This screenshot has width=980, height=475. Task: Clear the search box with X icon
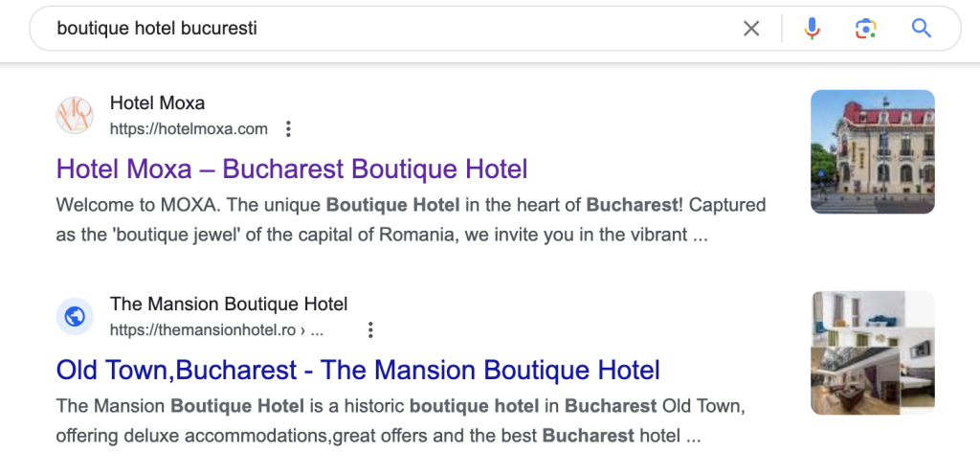pyautogui.click(x=751, y=29)
